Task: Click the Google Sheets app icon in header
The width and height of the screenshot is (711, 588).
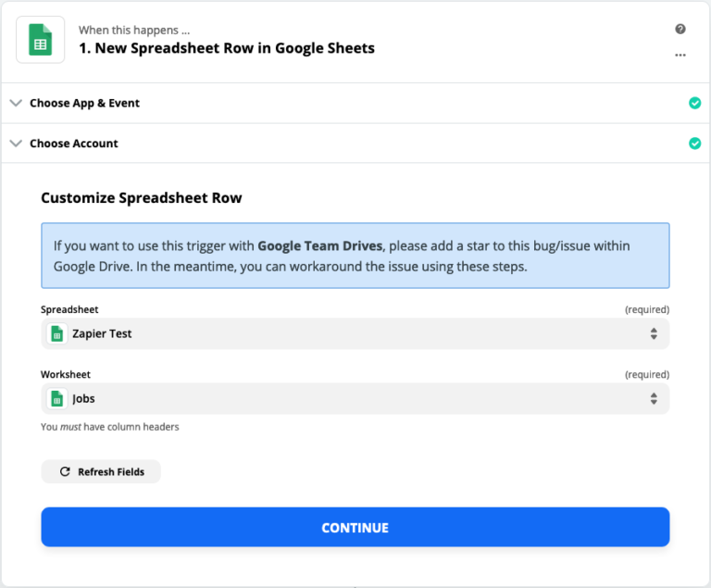Action: click(x=41, y=40)
